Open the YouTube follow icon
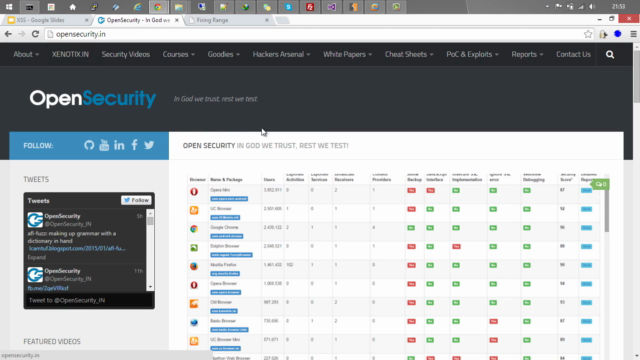This screenshot has width=640, height=360. [x=104, y=145]
